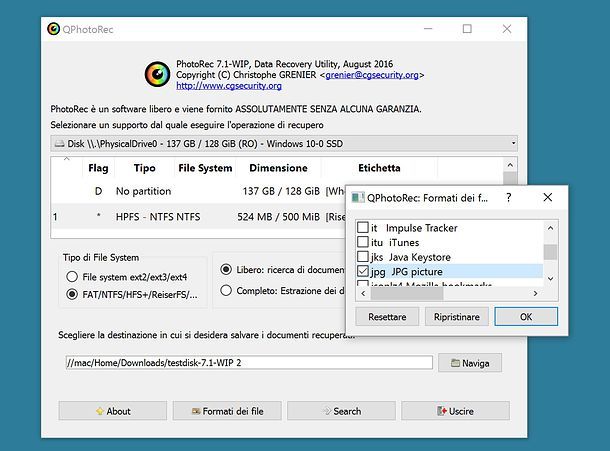
Task: Click the 'Java Keystore' format label
Action: pos(420,257)
